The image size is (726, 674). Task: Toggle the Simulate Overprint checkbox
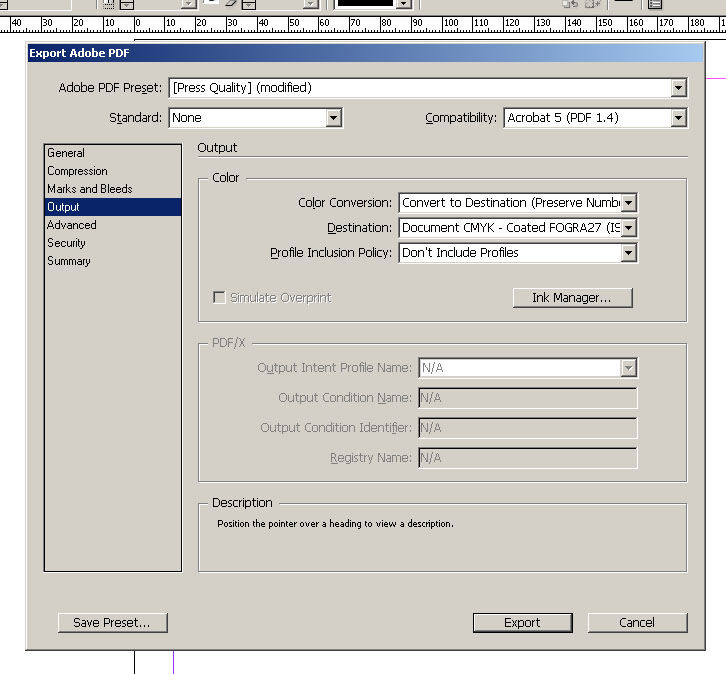(x=219, y=297)
